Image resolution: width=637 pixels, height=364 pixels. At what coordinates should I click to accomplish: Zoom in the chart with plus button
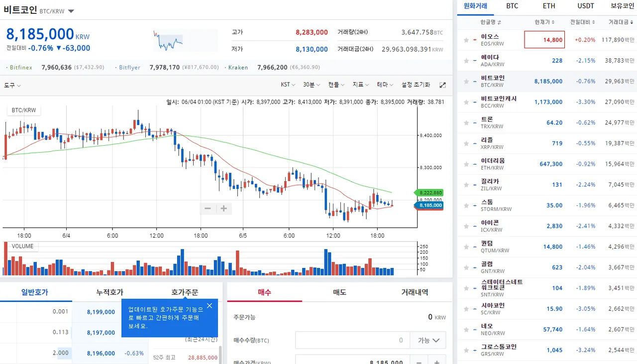coord(224,209)
